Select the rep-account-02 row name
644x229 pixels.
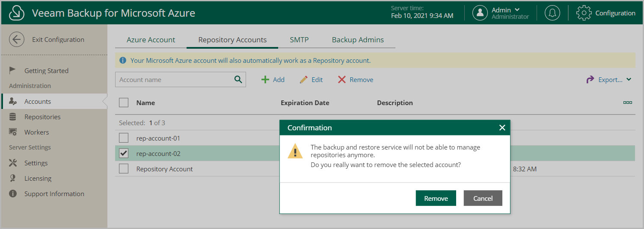click(158, 153)
